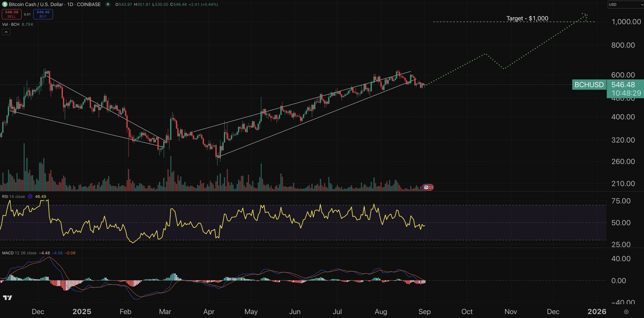Click the 1,000.00 price scale label
This screenshot has height=318, width=644.
pos(626,22)
